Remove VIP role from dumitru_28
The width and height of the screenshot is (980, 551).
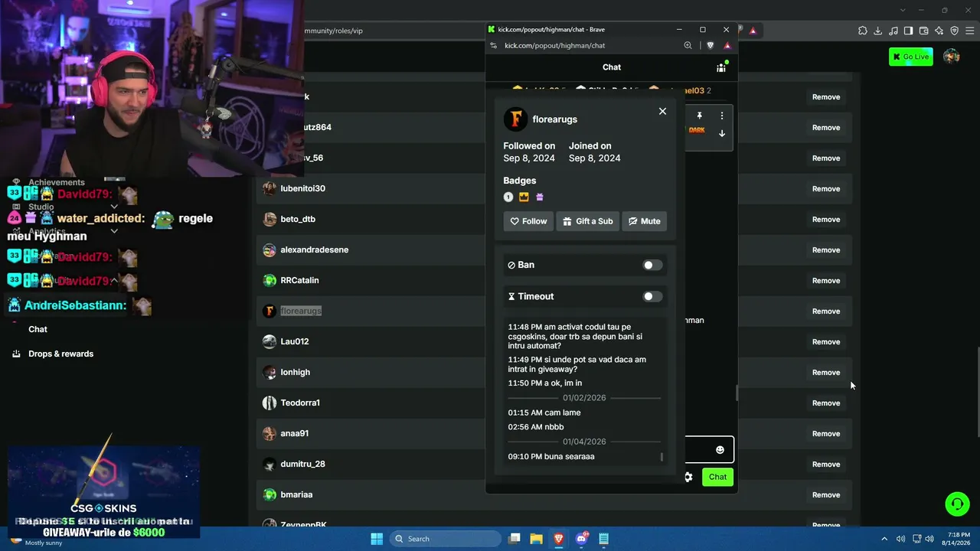(x=826, y=465)
